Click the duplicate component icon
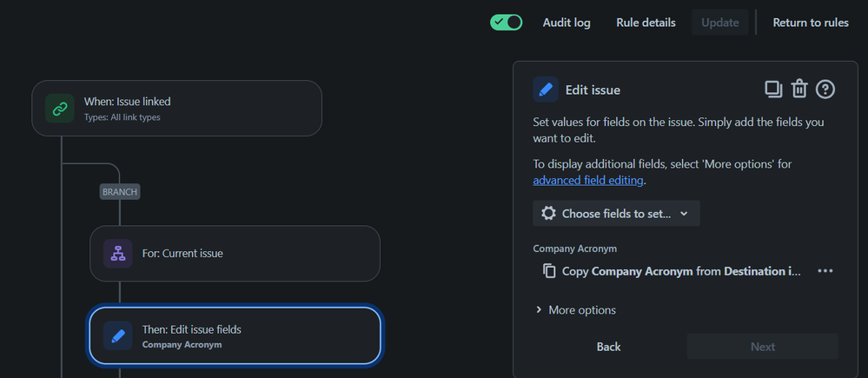This screenshot has width=868, height=378. pos(773,90)
